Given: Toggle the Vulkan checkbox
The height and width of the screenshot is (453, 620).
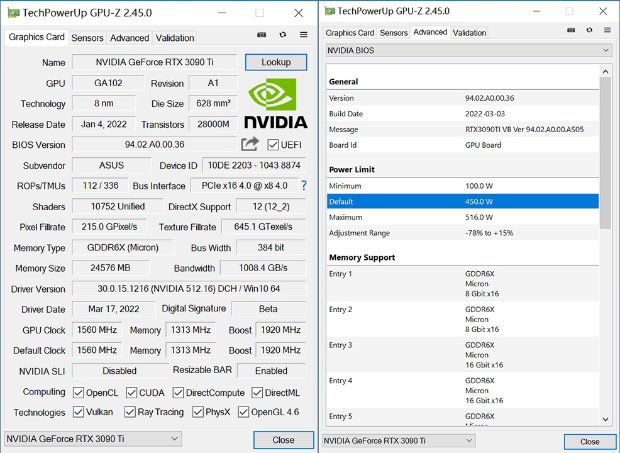Looking at the screenshot, I should [x=78, y=412].
